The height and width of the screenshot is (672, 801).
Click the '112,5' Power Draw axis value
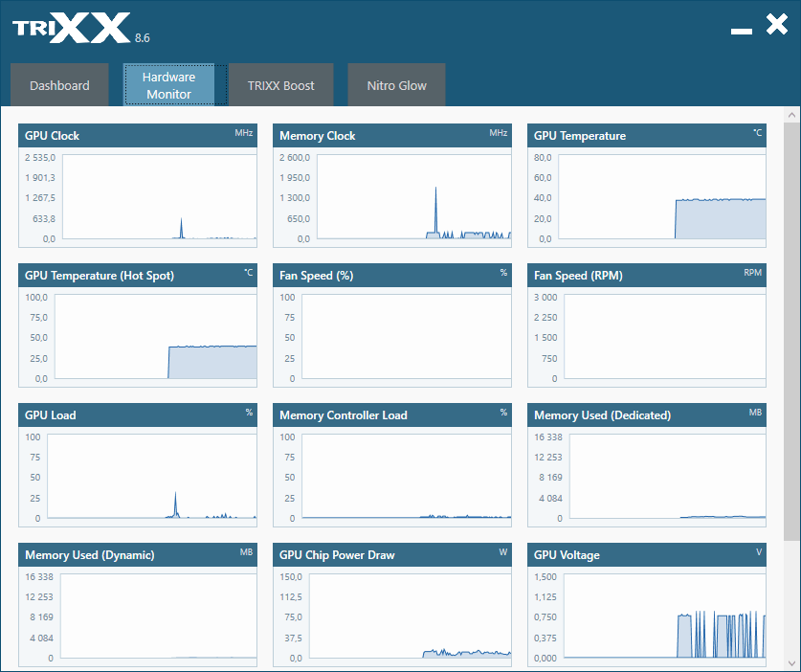[x=291, y=596]
